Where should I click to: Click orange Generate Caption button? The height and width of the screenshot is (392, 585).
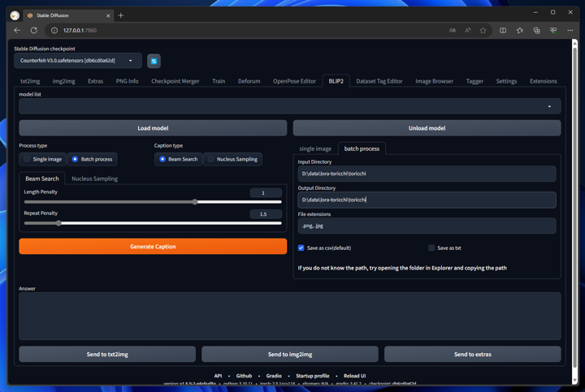tap(153, 246)
